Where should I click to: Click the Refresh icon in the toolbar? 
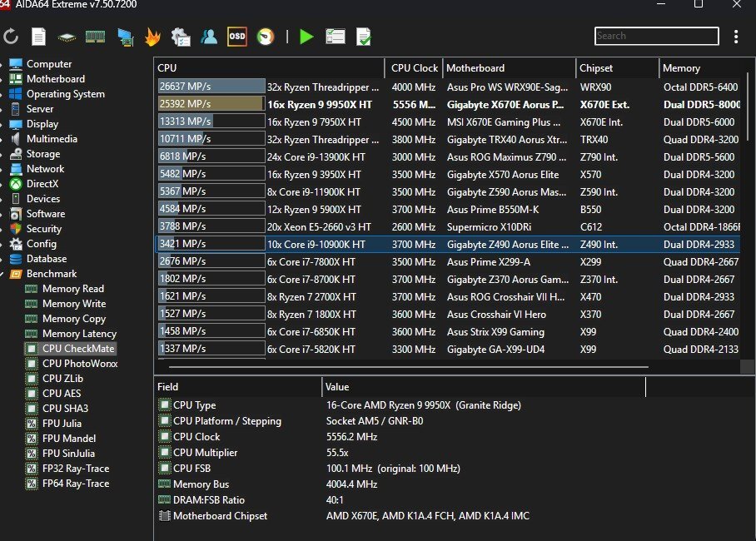click(11, 37)
